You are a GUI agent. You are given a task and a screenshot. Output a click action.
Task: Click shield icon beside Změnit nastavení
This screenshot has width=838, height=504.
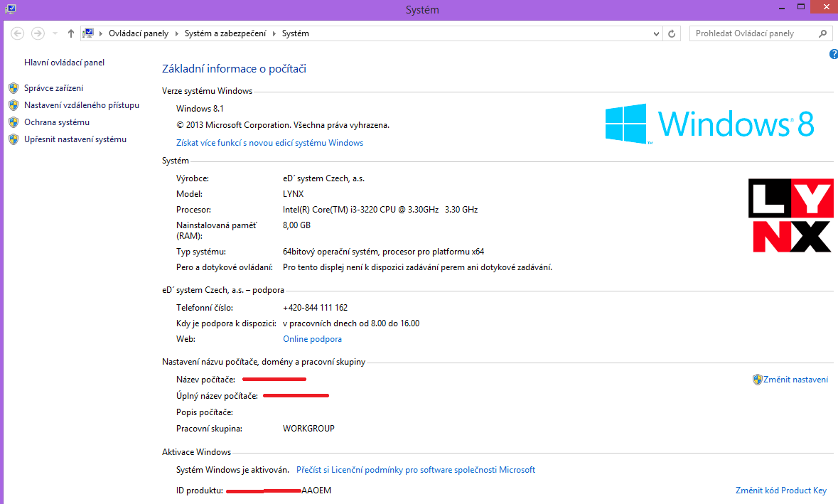tap(757, 380)
